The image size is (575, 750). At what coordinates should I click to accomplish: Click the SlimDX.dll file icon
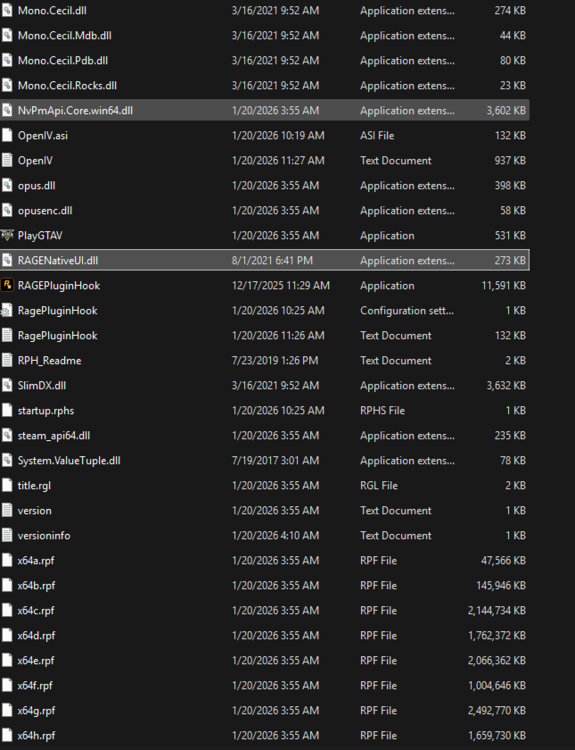(x=7, y=385)
